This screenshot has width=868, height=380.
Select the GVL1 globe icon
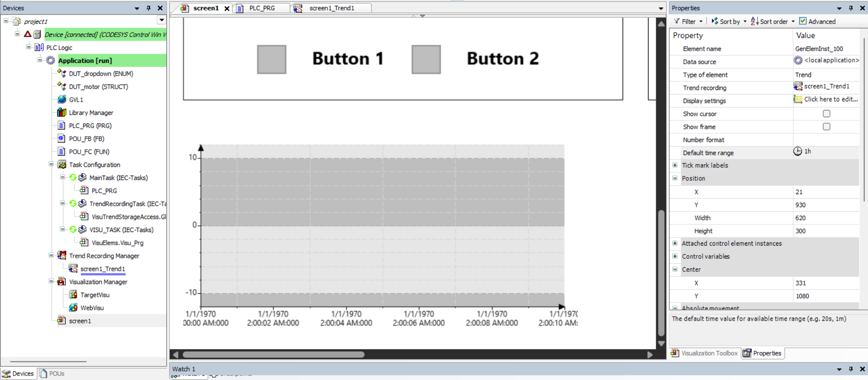62,100
